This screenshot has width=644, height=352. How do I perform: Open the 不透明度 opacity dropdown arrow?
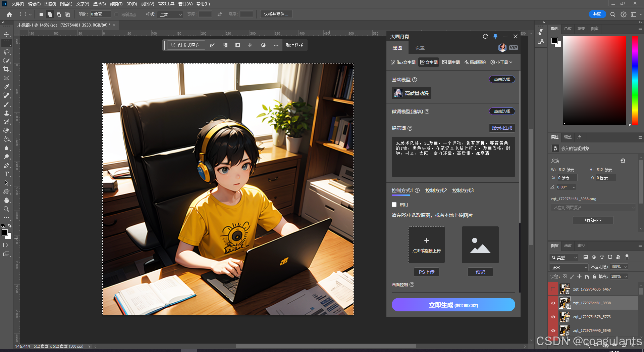[626, 267]
